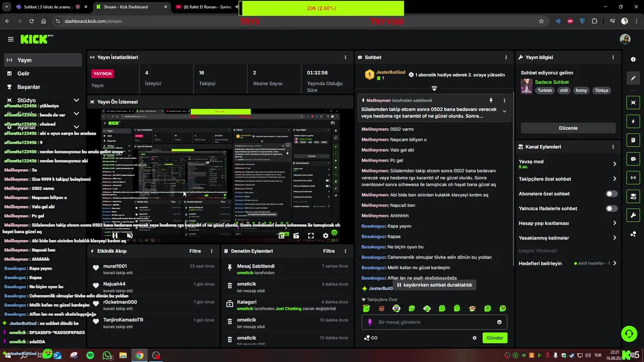Open Filtre in Denetim Eylemleri panel
This screenshot has height=362, width=644.
pos(329,251)
